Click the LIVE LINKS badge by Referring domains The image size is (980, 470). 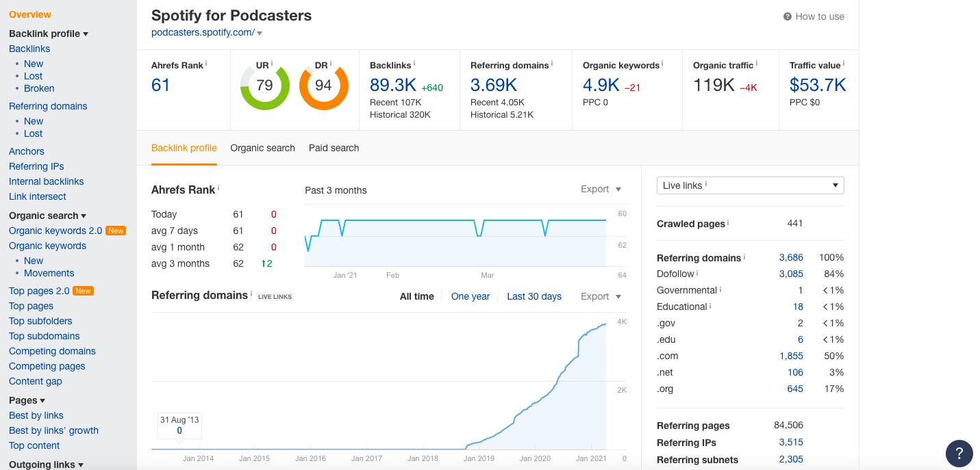tap(275, 296)
